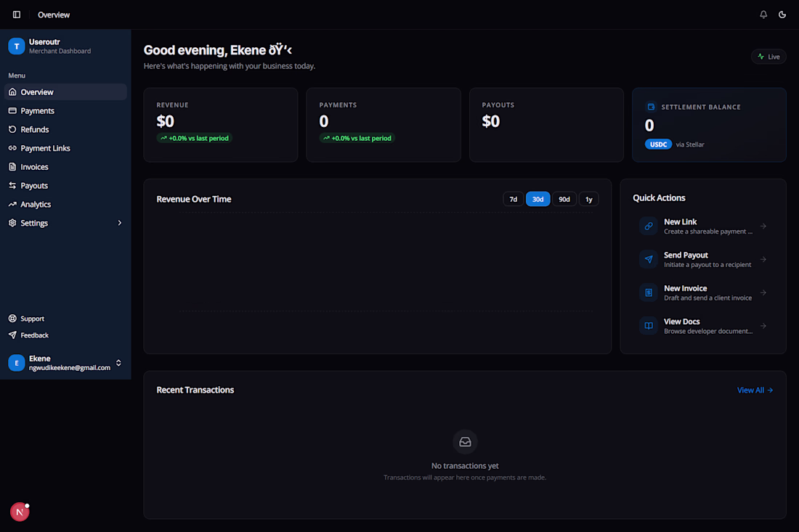Image resolution: width=799 pixels, height=532 pixels.
Task: Click the New Invoice document icon
Action: tap(649, 292)
